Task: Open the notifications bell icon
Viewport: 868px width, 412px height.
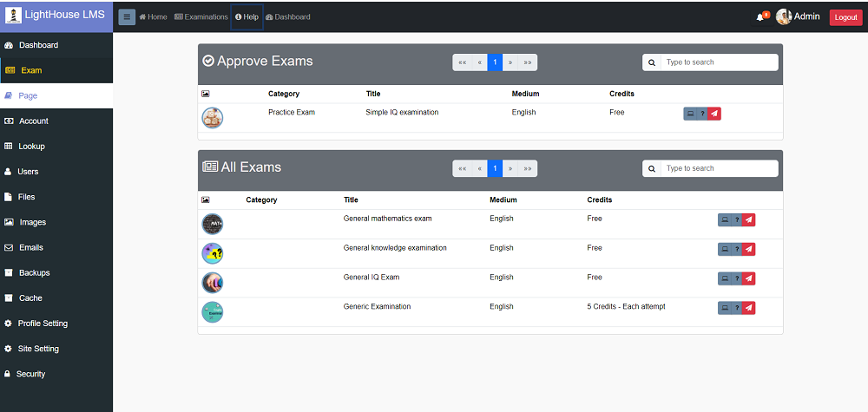Action: [761, 17]
